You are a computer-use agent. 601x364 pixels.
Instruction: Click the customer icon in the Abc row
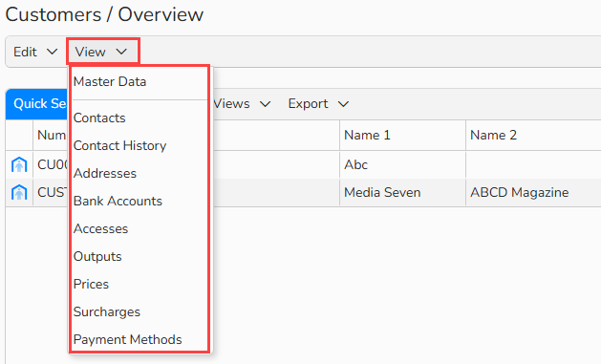click(19, 164)
